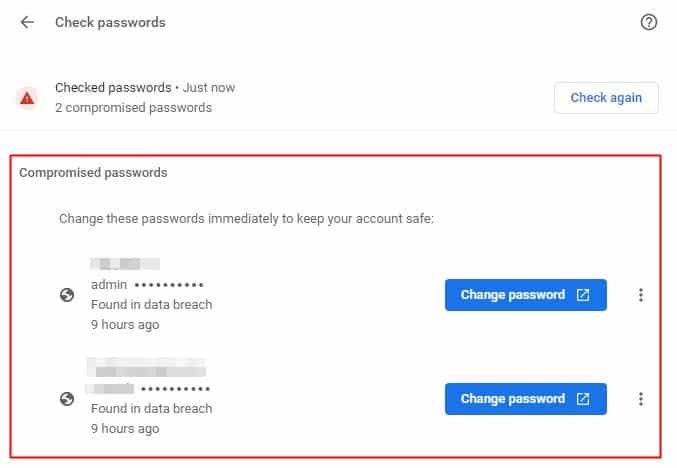Click the blurred site name of second entry
Viewport: 677px width, 468px height.
pyautogui.click(x=146, y=367)
